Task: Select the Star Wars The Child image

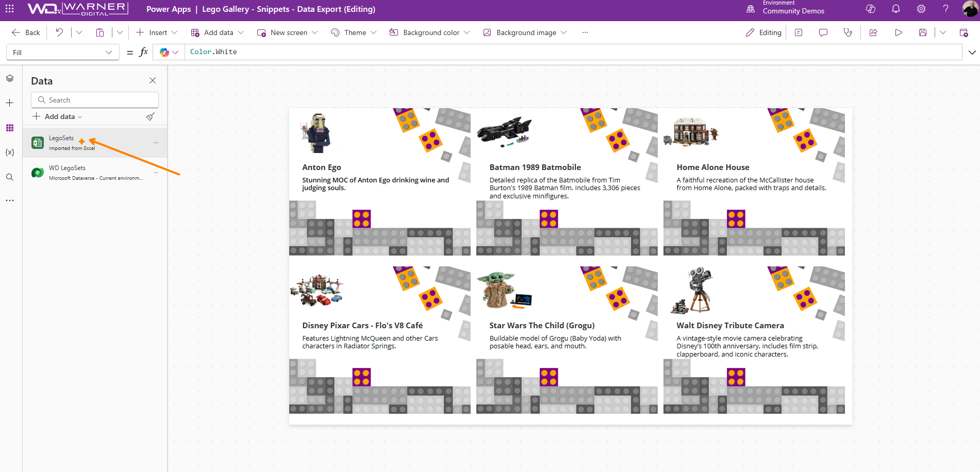Action: (505, 291)
